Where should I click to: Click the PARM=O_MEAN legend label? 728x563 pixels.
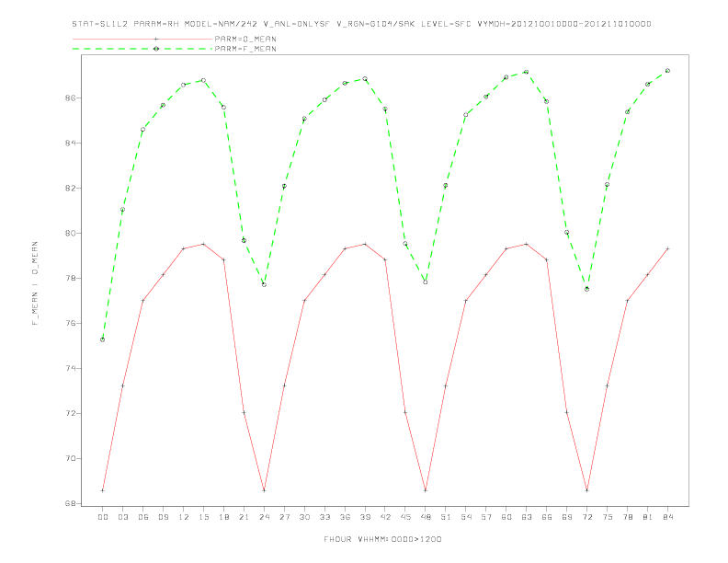coord(245,39)
